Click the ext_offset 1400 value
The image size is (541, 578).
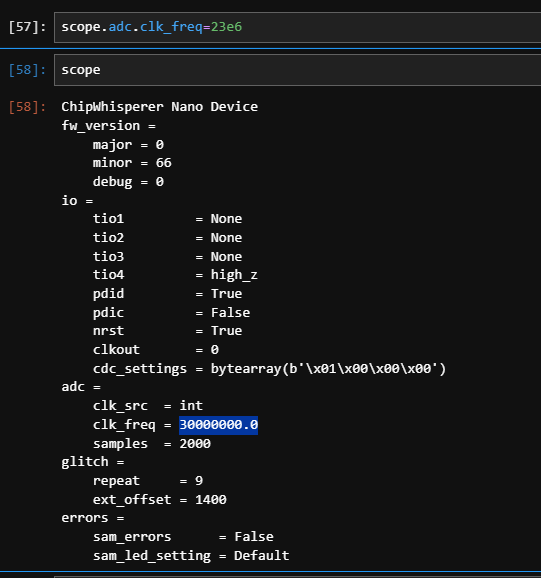tap(211, 500)
